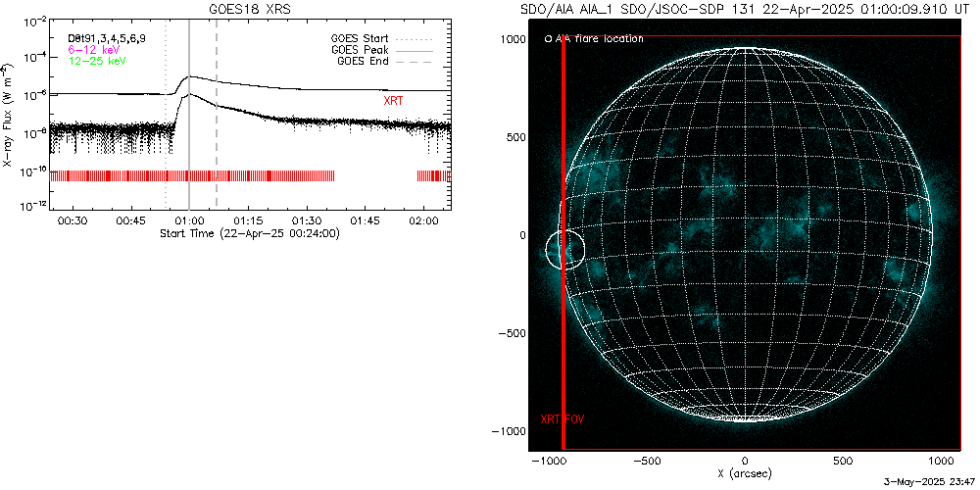Click the 01:45 time tick label
This screenshot has width=980, height=490.
[x=365, y=220]
